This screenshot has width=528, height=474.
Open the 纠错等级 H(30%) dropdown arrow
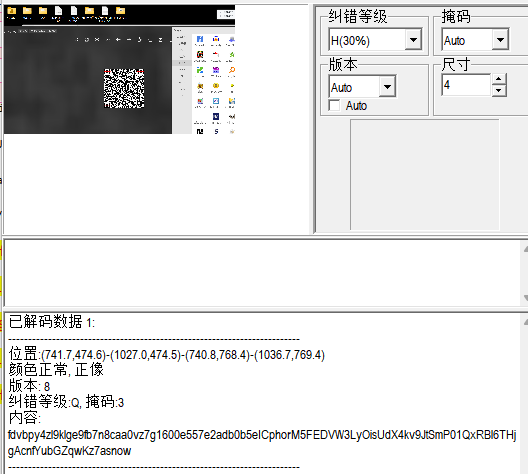click(x=413, y=40)
